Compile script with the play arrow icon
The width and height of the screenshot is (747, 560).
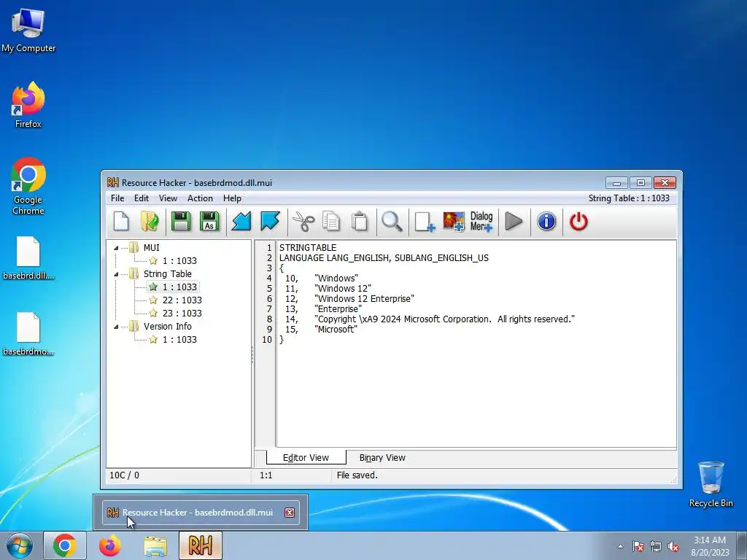(x=514, y=222)
